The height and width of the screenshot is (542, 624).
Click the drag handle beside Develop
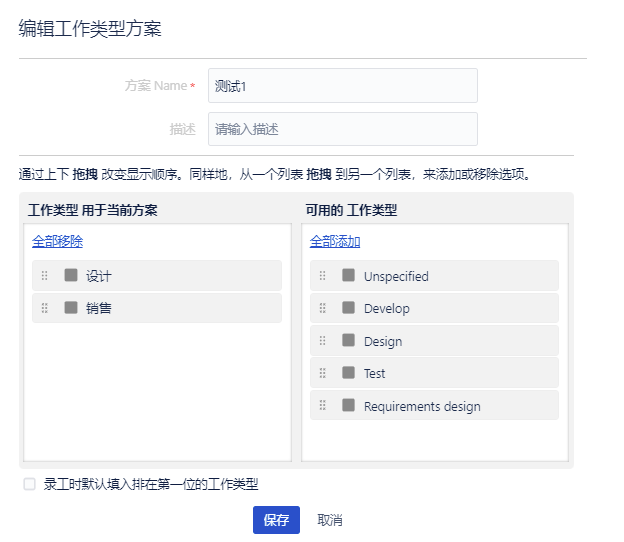[322, 308]
